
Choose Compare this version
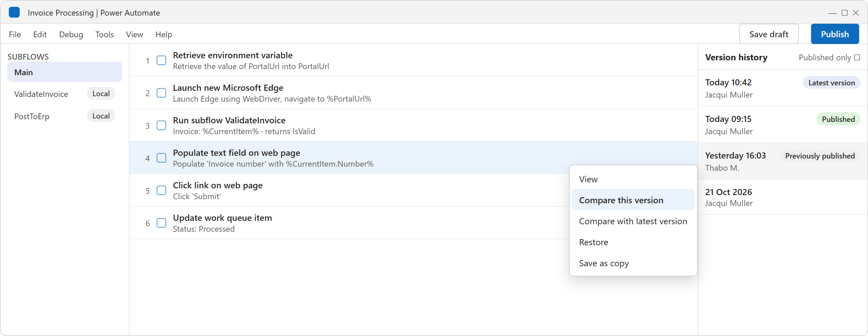click(633, 200)
